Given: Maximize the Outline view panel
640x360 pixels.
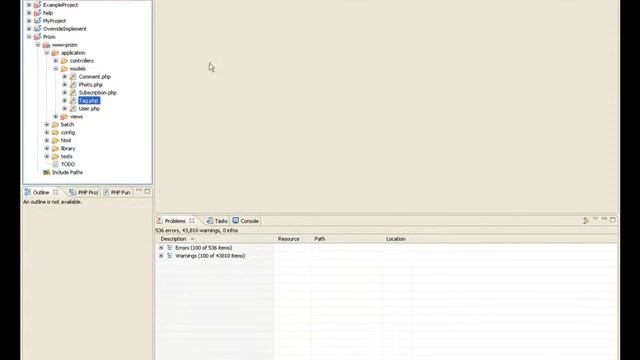Looking at the screenshot, I should coord(147,191).
